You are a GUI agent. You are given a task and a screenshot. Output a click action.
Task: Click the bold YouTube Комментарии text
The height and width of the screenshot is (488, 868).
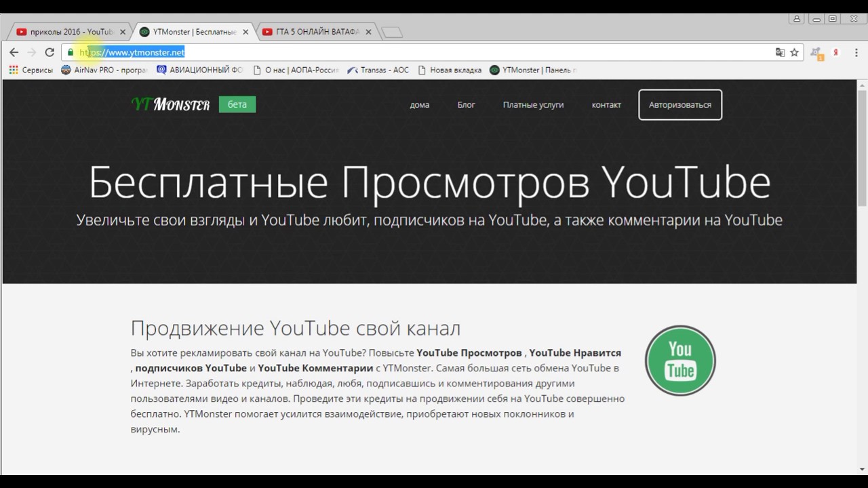click(x=315, y=368)
